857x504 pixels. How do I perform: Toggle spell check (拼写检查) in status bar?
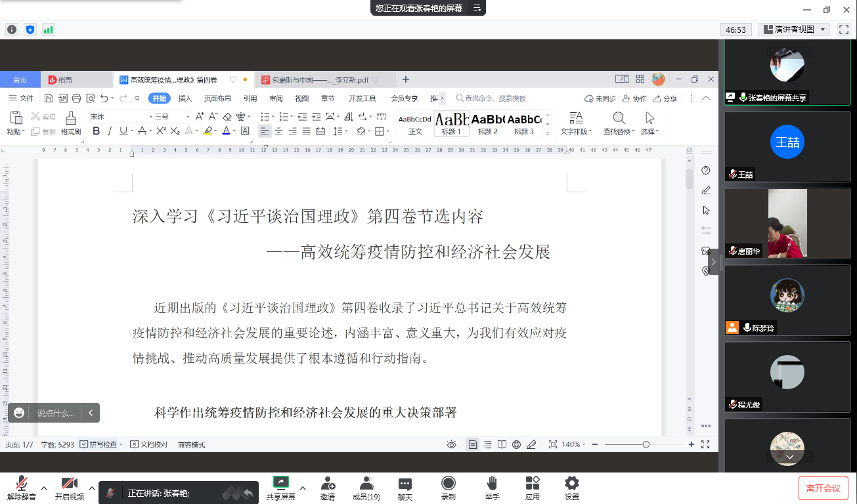point(100,444)
